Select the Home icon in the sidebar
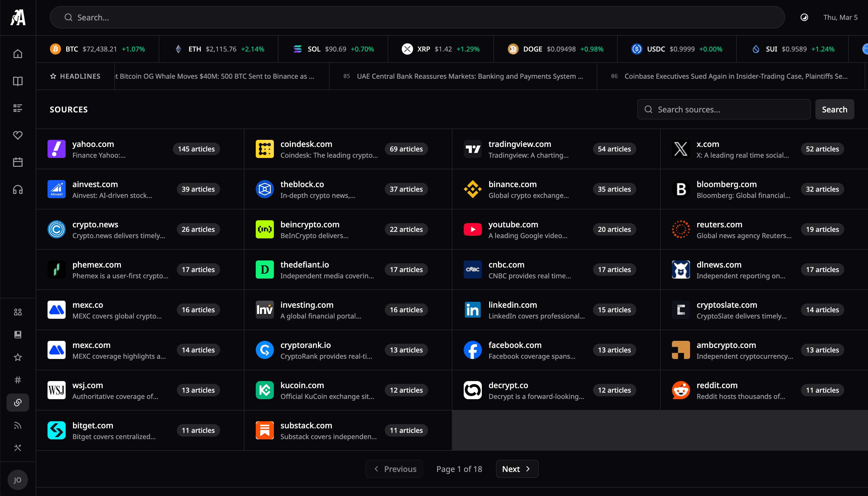Screen dimensions: 868x496 click(x=17, y=54)
